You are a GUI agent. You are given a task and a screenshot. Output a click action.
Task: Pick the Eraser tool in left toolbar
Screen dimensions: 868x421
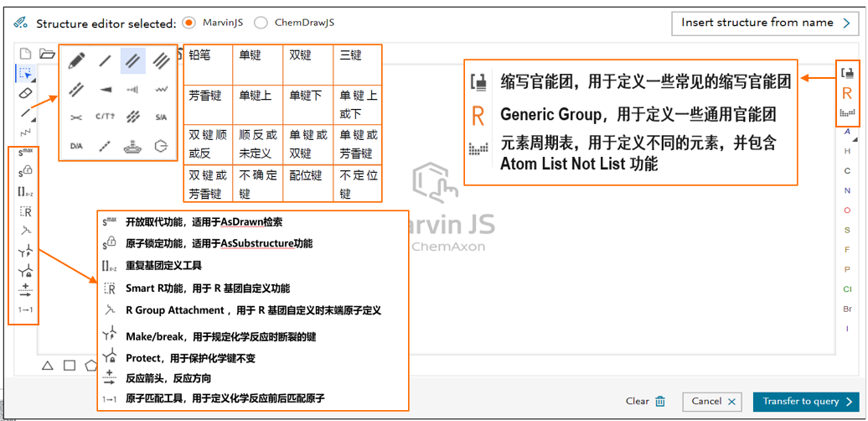tap(25, 93)
